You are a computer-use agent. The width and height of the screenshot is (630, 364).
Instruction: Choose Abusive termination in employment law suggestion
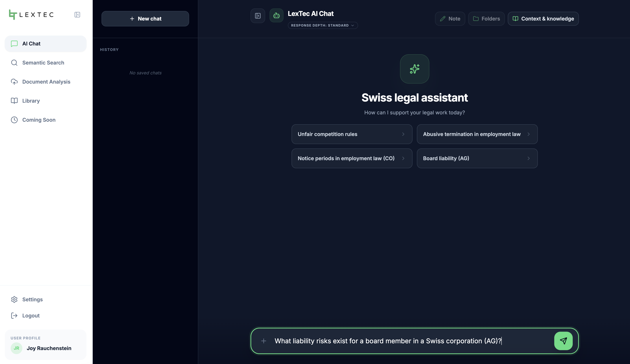click(477, 134)
